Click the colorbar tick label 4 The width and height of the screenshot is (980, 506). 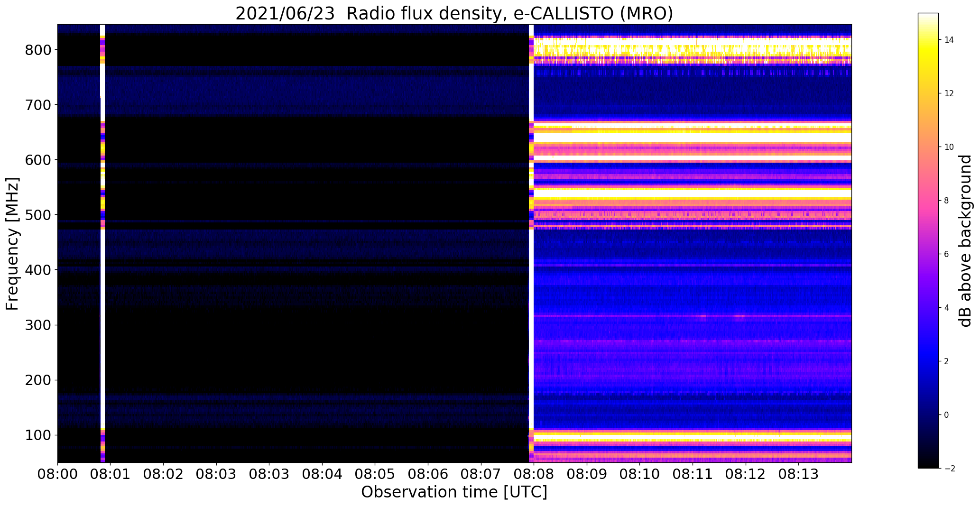tap(947, 308)
